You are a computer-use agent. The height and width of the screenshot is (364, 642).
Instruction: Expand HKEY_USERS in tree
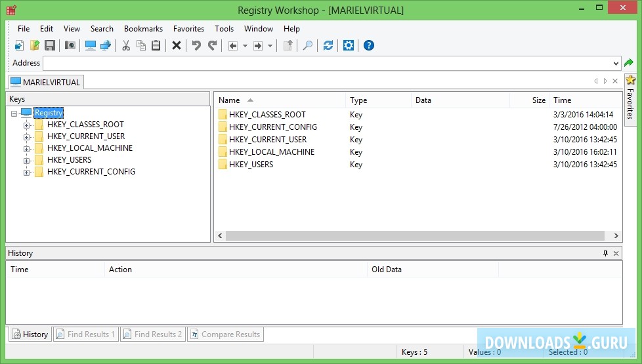(x=27, y=161)
